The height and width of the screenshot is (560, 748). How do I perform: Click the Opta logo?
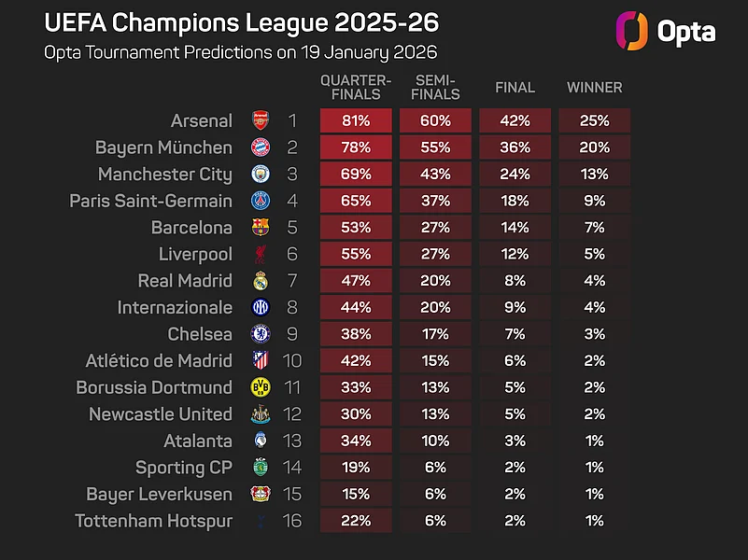click(666, 31)
